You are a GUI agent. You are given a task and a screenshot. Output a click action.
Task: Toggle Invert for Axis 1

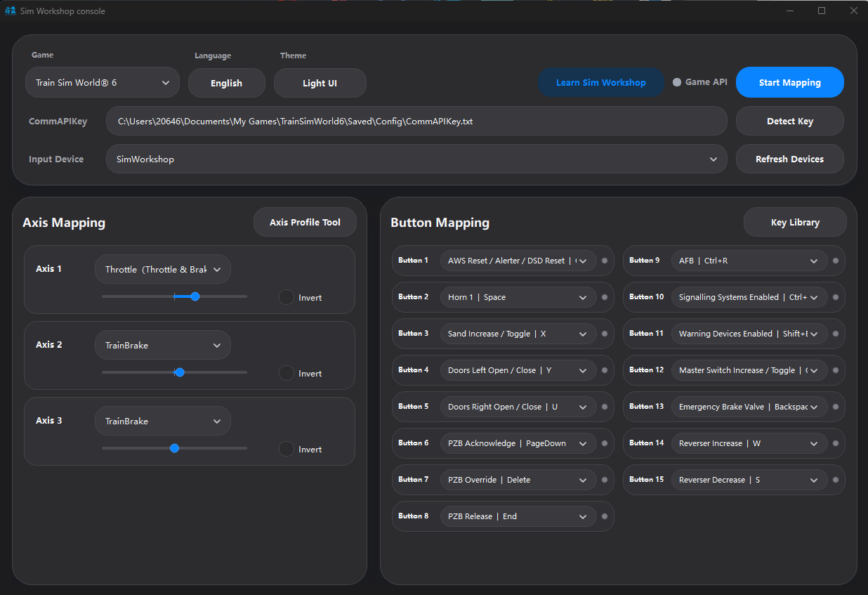tap(287, 297)
